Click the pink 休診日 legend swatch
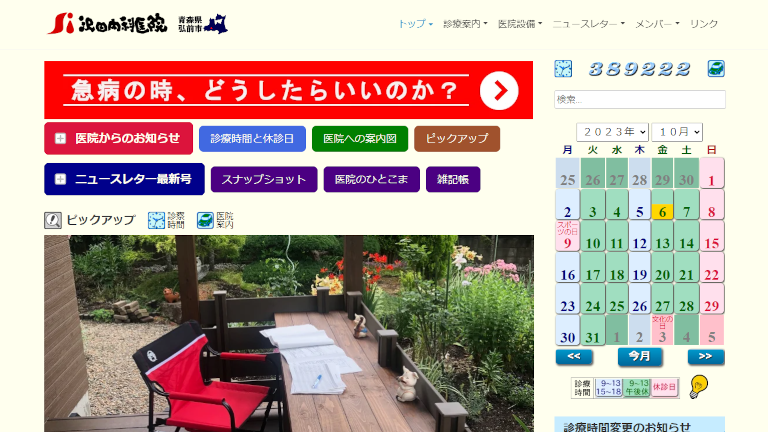768x432 pixels. 664,387
